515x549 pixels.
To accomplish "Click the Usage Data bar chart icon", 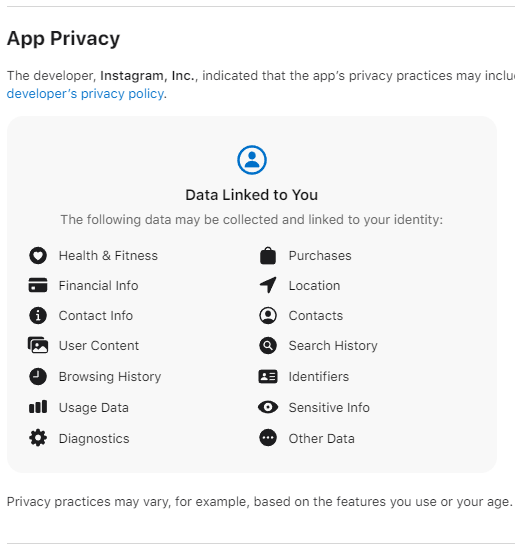I will [x=38, y=407].
